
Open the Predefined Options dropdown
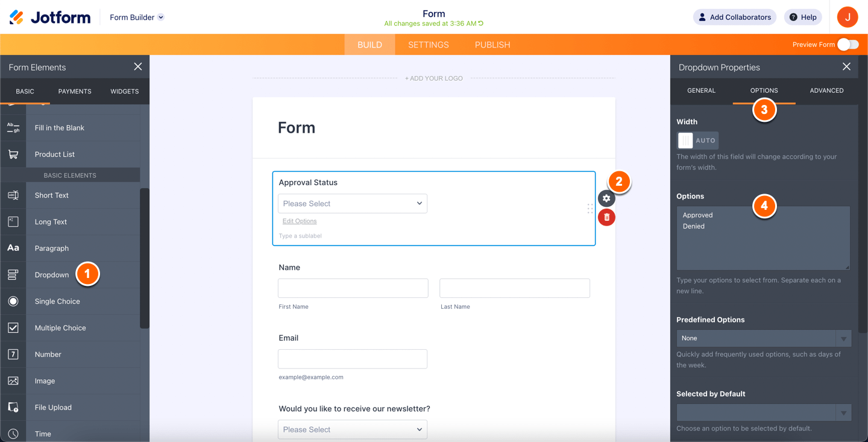[763, 338]
